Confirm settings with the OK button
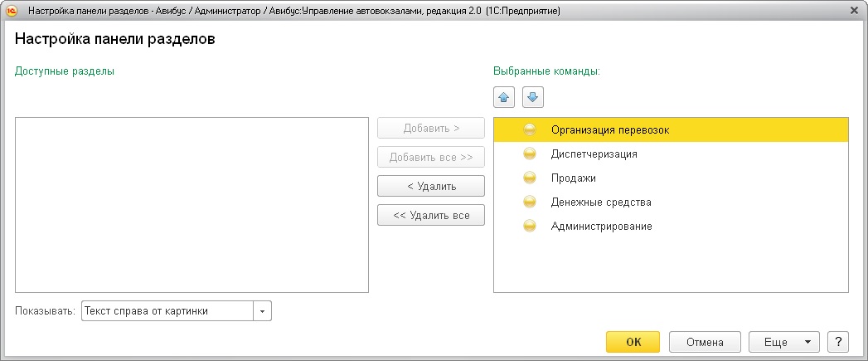868x361 pixels. (x=633, y=342)
